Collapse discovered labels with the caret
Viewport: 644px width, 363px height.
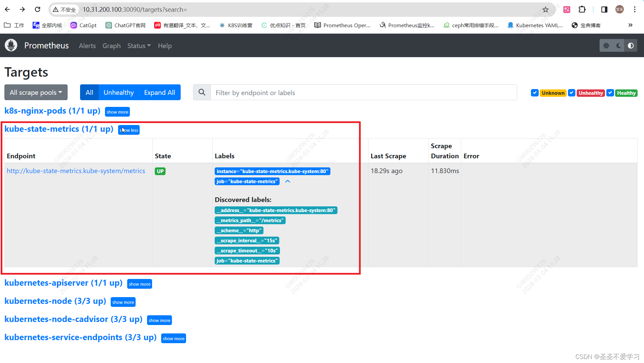tap(288, 181)
